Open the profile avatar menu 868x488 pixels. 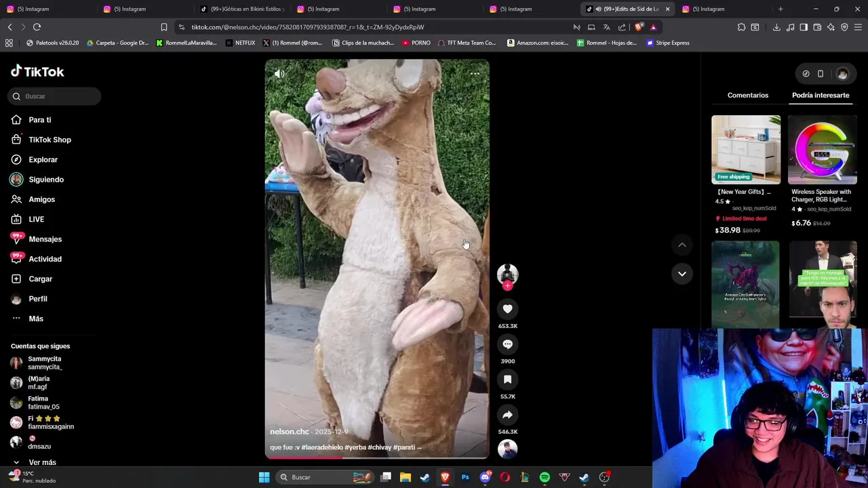point(842,74)
